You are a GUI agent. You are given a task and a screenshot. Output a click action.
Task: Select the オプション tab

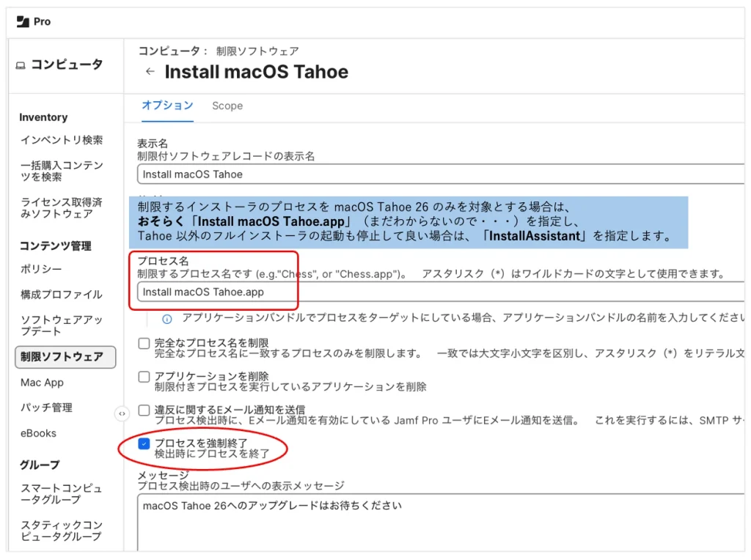(x=167, y=106)
